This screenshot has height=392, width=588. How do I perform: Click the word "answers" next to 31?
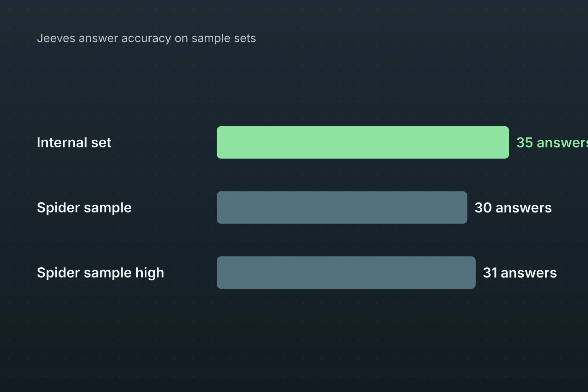529,273
